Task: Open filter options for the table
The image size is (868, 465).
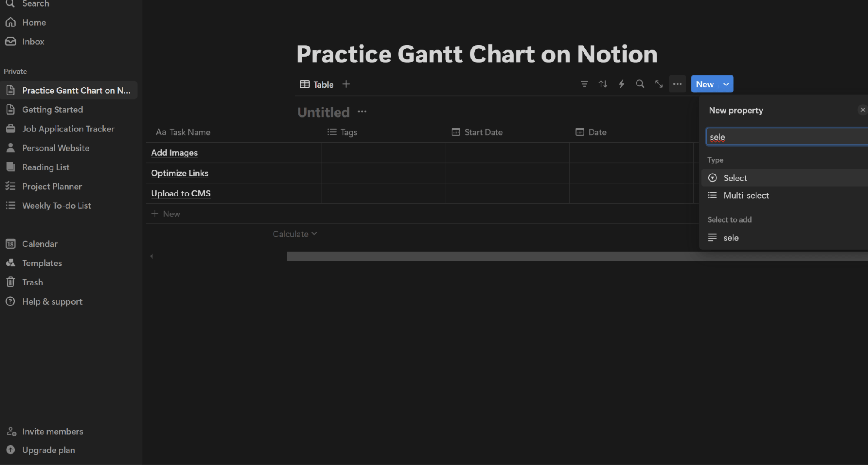Action: tap(584, 84)
